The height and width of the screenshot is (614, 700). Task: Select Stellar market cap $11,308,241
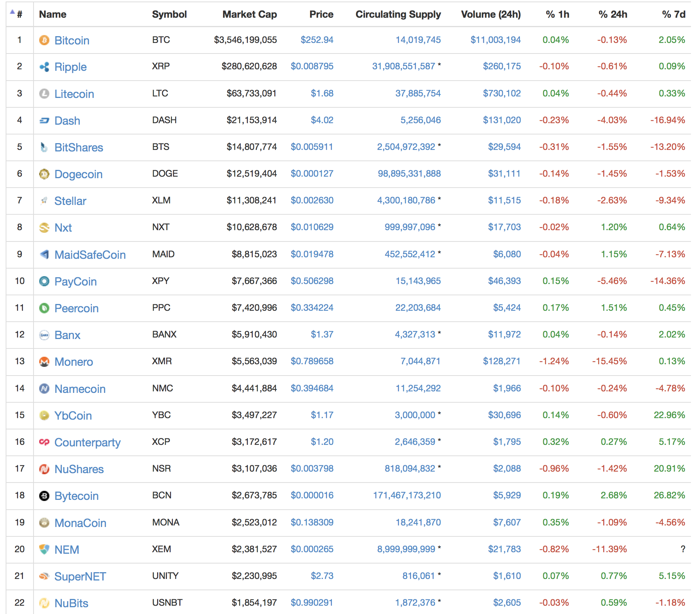(252, 200)
